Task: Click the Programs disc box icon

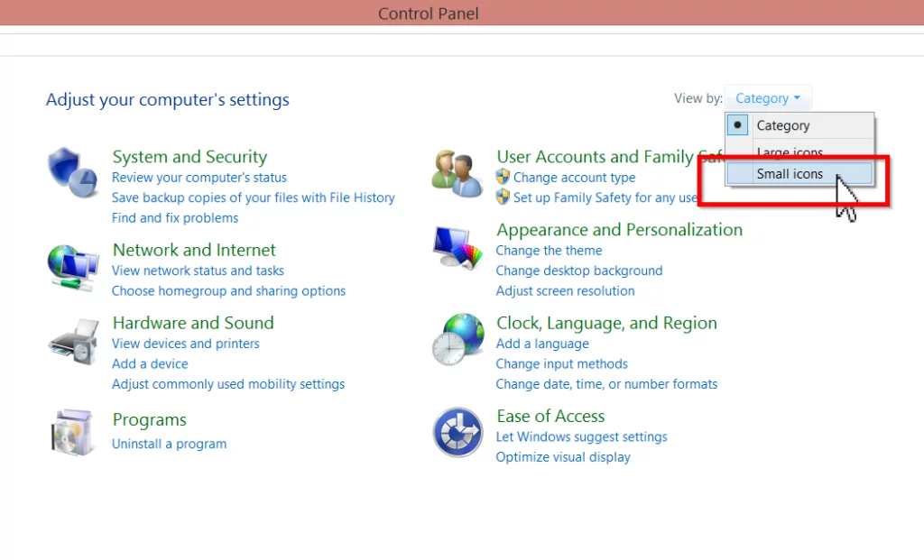Action: (x=72, y=432)
